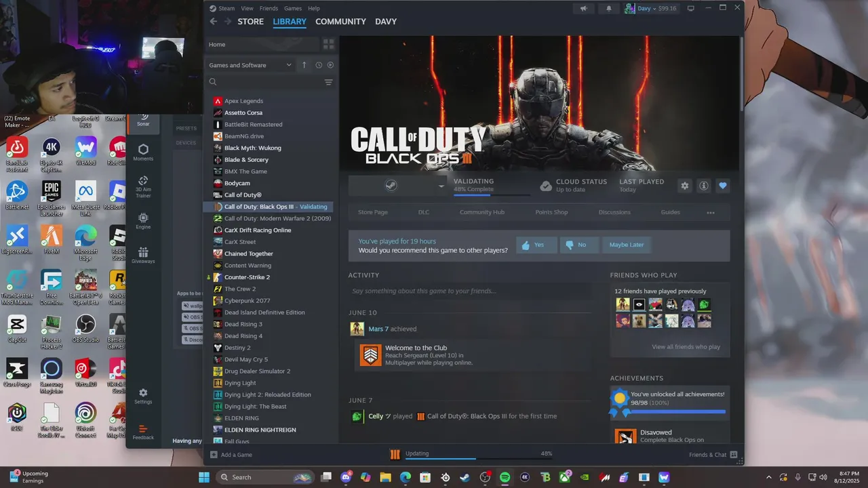Open the Guides link
Screen dimensions: 868x488
(671, 212)
